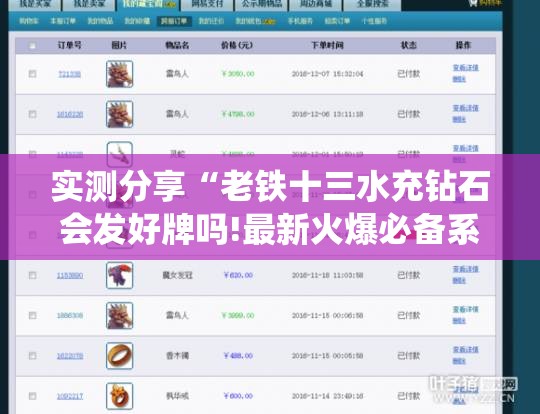Tick the checkbox for order 1092217
The width and height of the screenshot is (540, 414).
[32, 396]
